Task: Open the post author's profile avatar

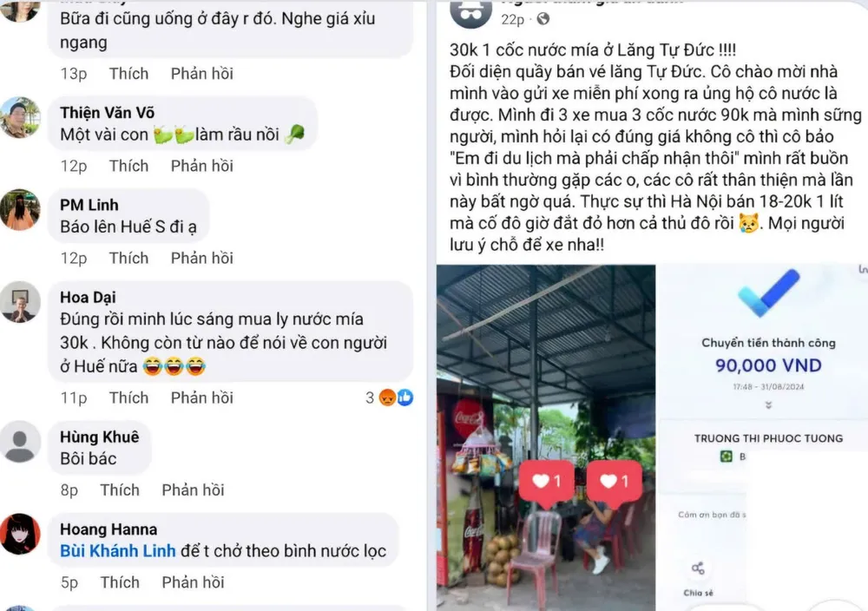Action: click(x=470, y=11)
